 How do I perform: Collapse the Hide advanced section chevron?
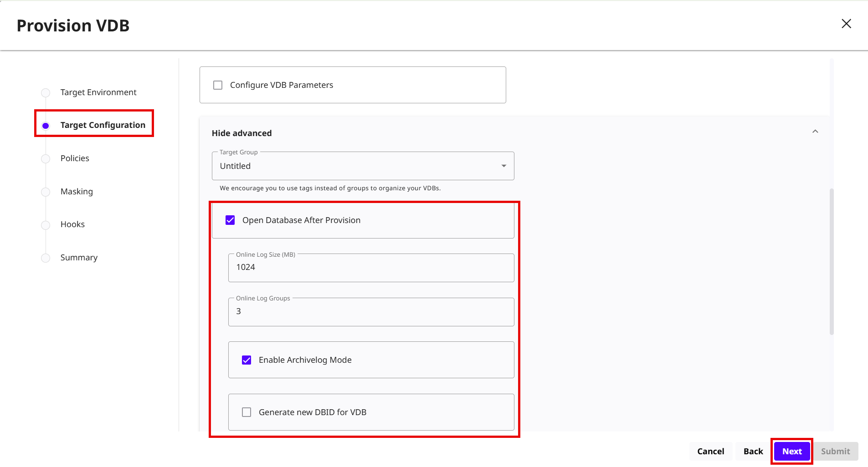tap(815, 132)
